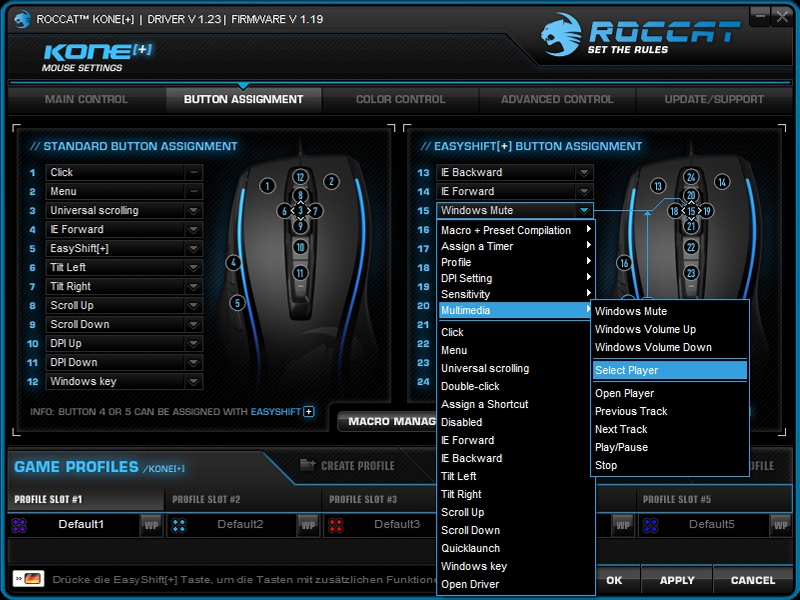The image size is (800, 600).
Task: Click the Create Profile folder icon
Action: (x=307, y=464)
